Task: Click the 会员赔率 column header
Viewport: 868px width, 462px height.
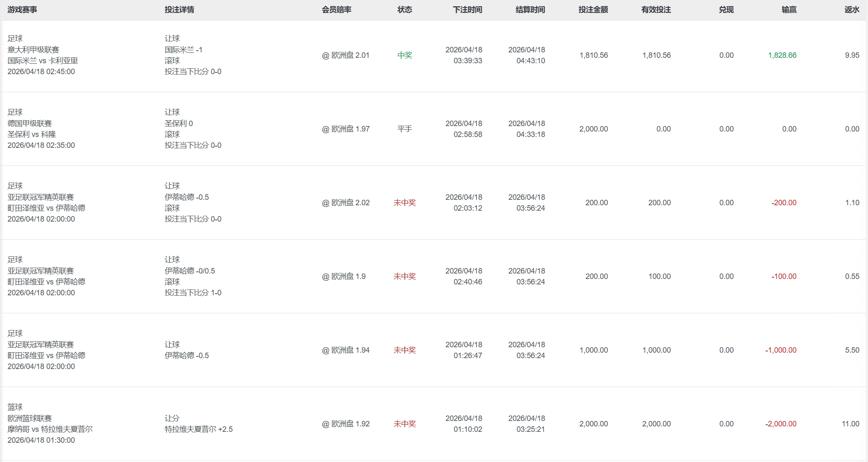Action: pyautogui.click(x=336, y=10)
